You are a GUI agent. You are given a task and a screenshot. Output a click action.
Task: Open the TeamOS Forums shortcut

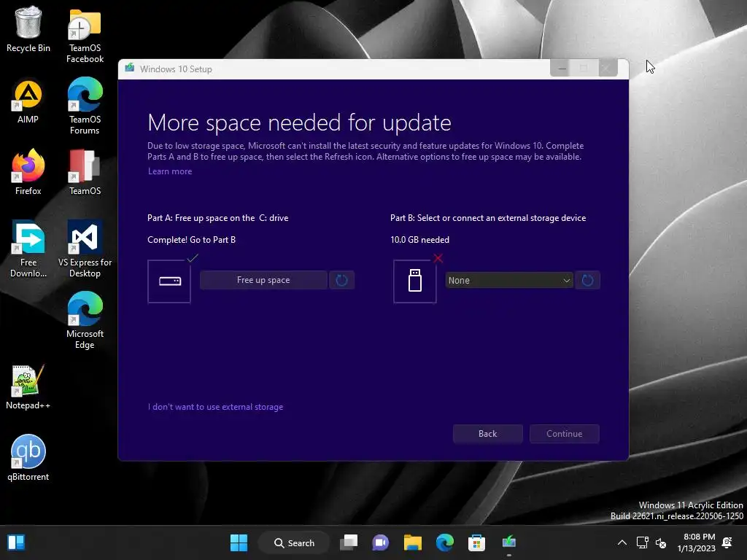click(85, 106)
